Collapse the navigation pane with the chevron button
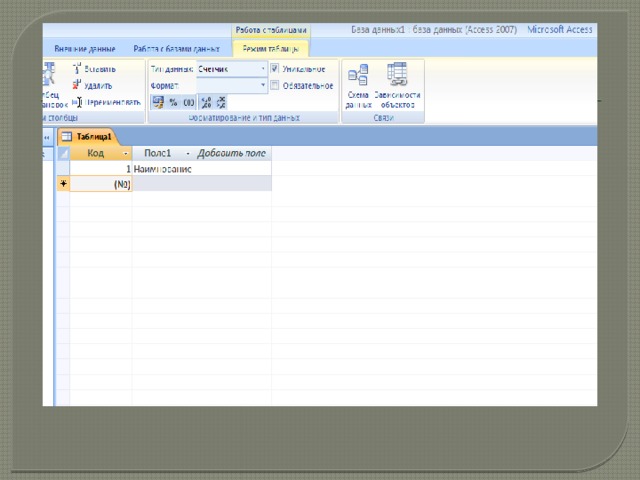 (47, 138)
